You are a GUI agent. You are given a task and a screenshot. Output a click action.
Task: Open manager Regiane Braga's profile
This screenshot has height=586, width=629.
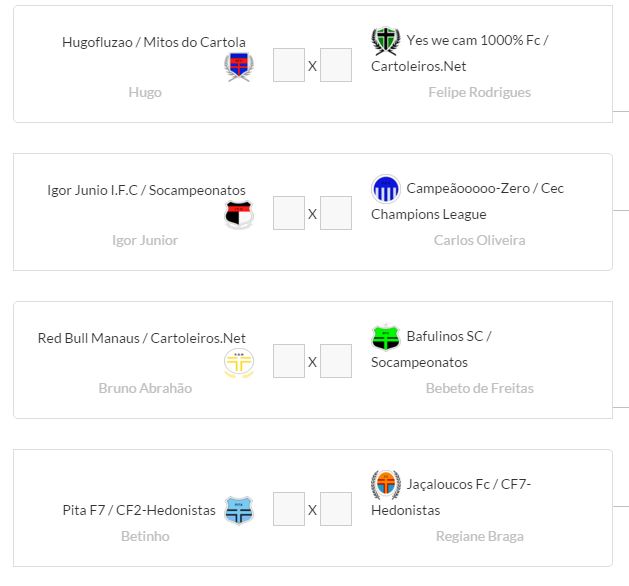pos(479,536)
